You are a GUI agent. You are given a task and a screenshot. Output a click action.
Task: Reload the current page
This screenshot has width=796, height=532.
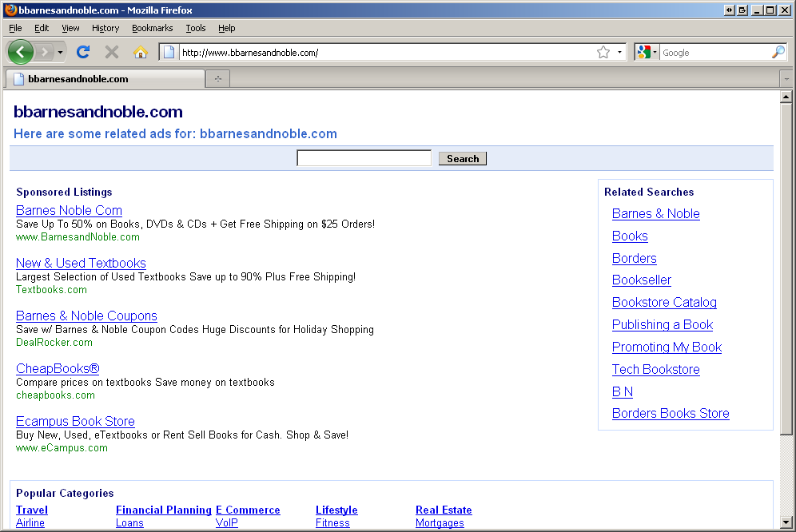pos(83,52)
